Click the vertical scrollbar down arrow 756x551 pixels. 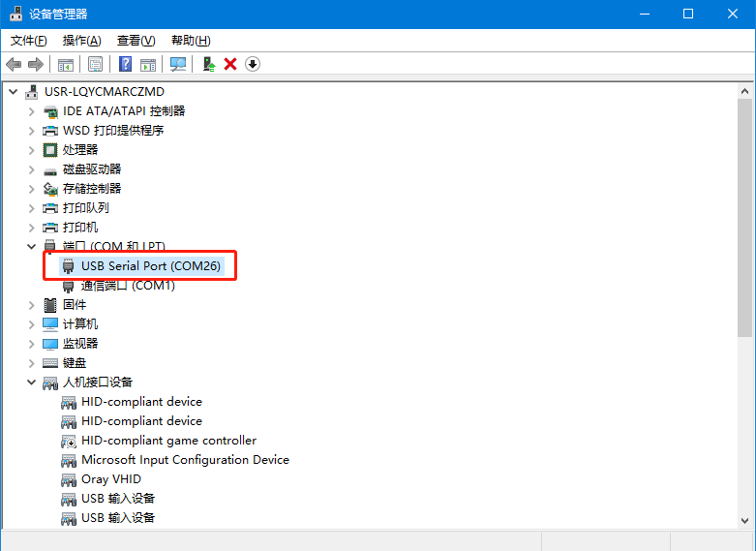coord(744,520)
